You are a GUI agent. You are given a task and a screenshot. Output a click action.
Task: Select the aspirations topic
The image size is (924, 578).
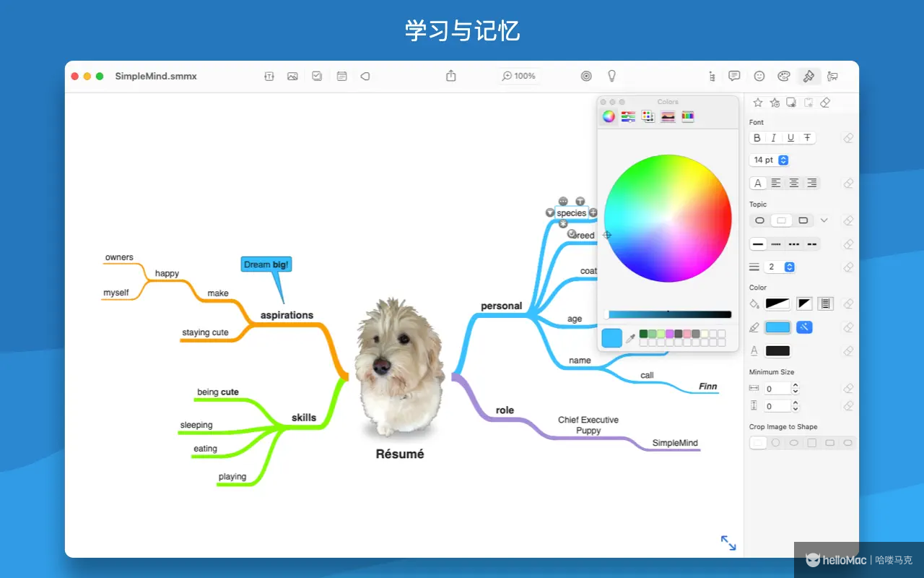coord(287,315)
